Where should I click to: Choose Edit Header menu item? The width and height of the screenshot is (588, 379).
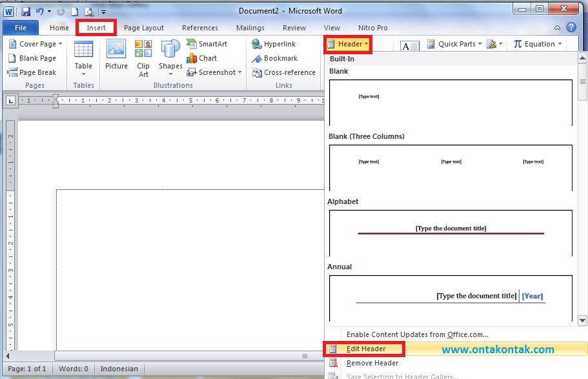click(x=456, y=349)
